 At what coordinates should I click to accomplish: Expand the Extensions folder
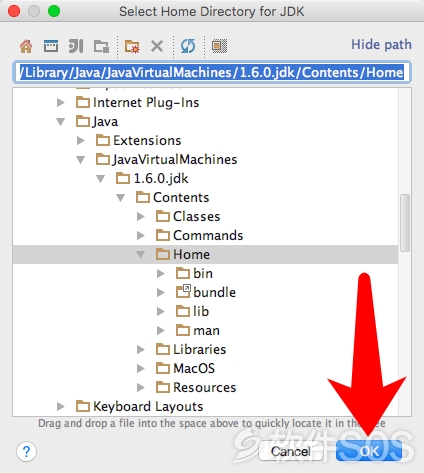tap(81, 141)
